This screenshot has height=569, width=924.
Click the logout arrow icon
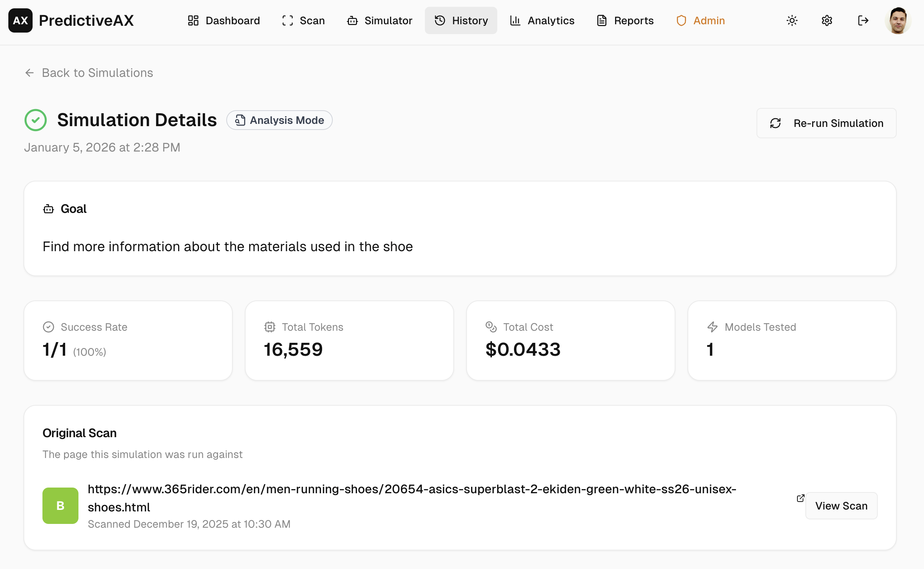(863, 20)
